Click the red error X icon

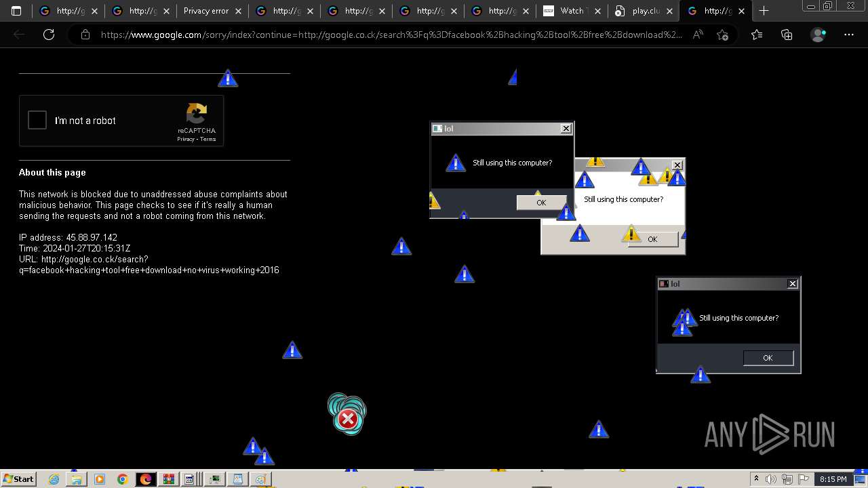pos(347,420)
